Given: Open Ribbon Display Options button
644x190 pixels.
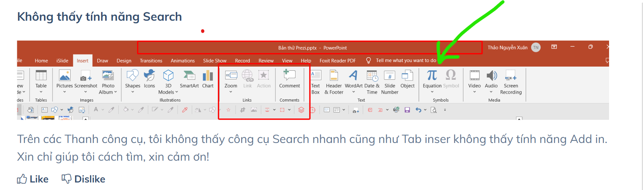Looking at the screenshot, I should pyautogui.click(x=554, y=47).
